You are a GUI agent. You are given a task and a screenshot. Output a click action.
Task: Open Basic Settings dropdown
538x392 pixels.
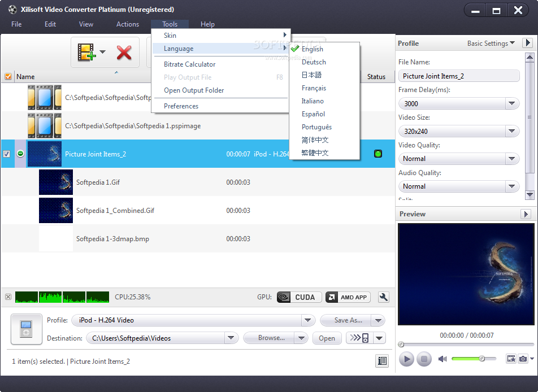[x=491, y=43]
